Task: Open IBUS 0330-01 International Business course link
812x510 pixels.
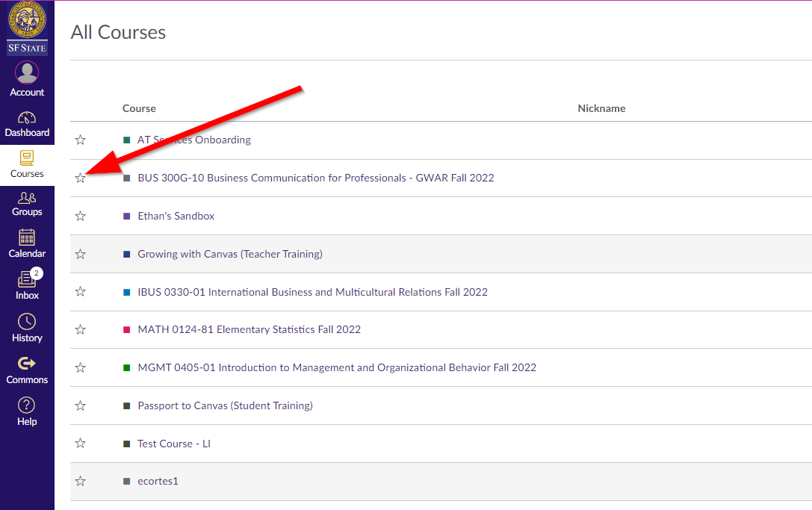Action: pos(312,292)
